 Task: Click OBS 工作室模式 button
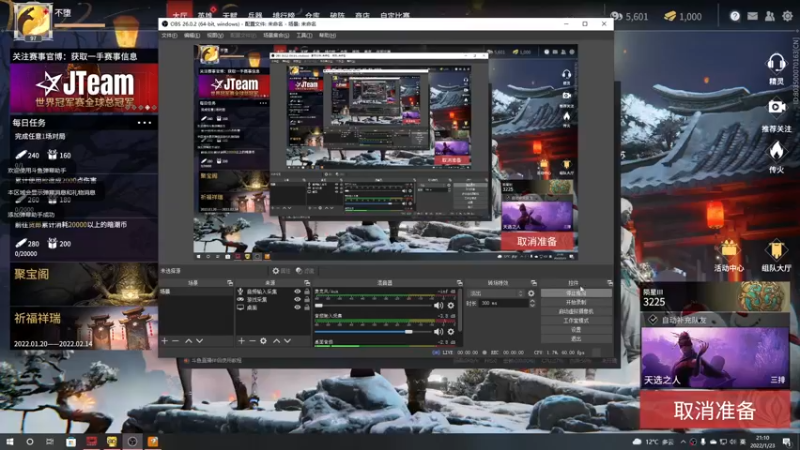tap(576, 320)
